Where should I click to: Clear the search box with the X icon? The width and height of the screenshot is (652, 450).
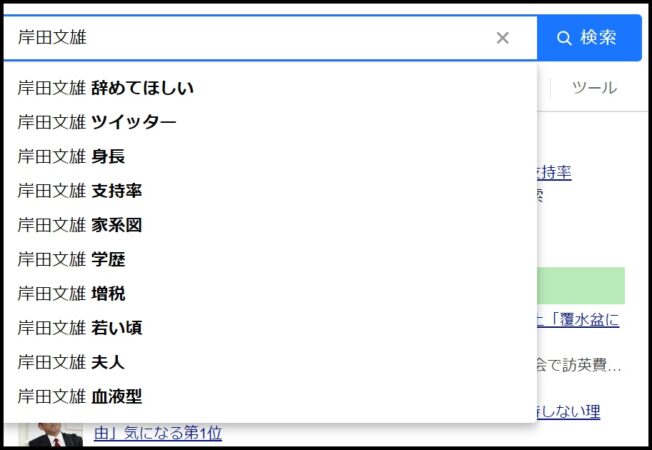pos(502,38)
